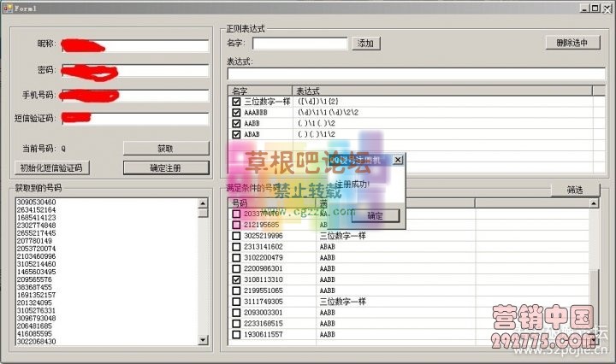The image size is (616, 364).
Task: Click the 添加 button
Action: click(x=365, y=43)
